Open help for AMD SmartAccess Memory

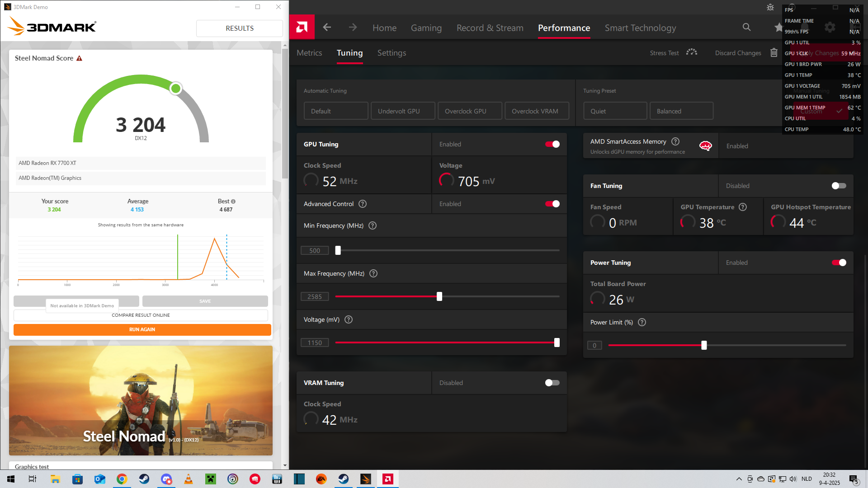click(x=675, y=141)
